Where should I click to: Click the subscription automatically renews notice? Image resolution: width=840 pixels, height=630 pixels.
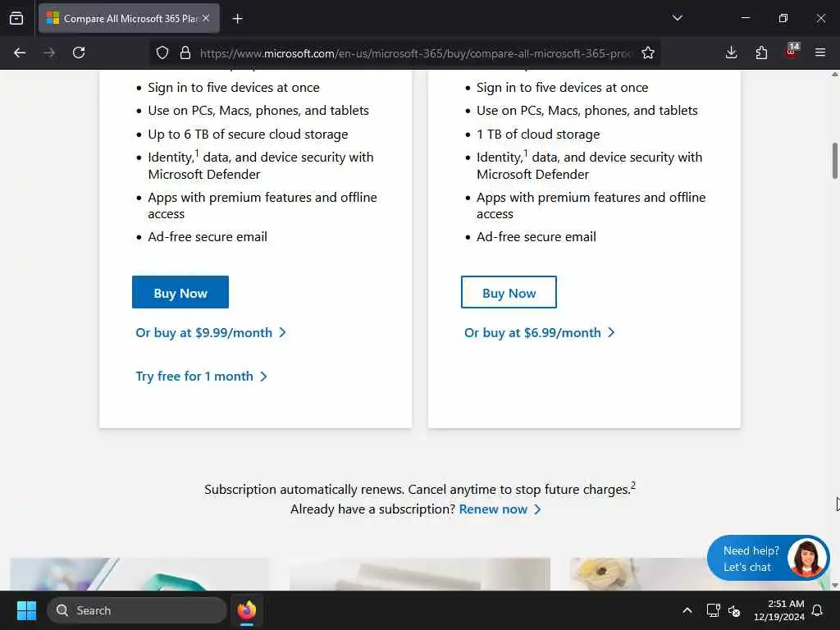(420, 489)
